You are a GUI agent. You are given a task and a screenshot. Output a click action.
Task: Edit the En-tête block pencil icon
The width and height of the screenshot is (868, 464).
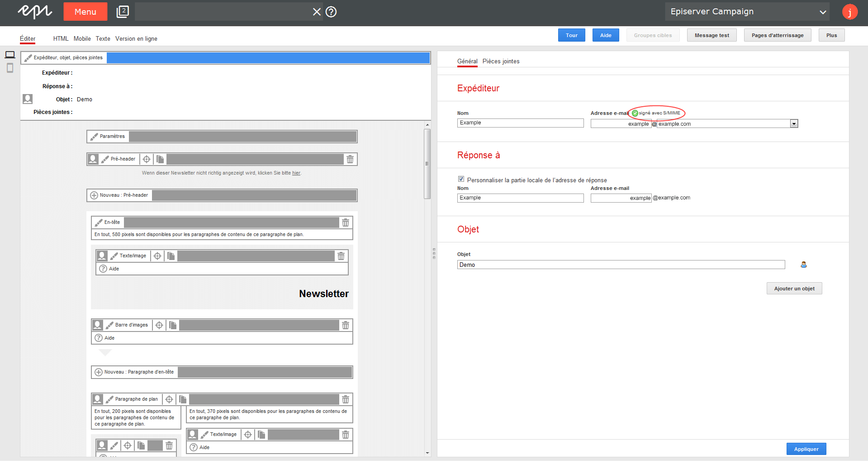[x=99, y=223]
